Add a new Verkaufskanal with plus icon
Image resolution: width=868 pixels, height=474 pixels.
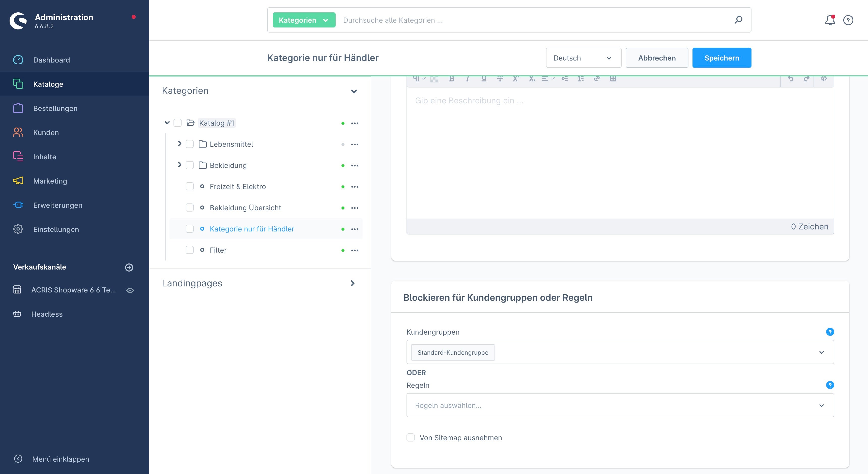tap(129, 268)
